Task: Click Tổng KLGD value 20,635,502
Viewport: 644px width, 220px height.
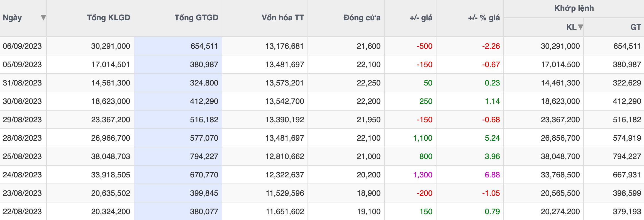Action: [111, 193]
